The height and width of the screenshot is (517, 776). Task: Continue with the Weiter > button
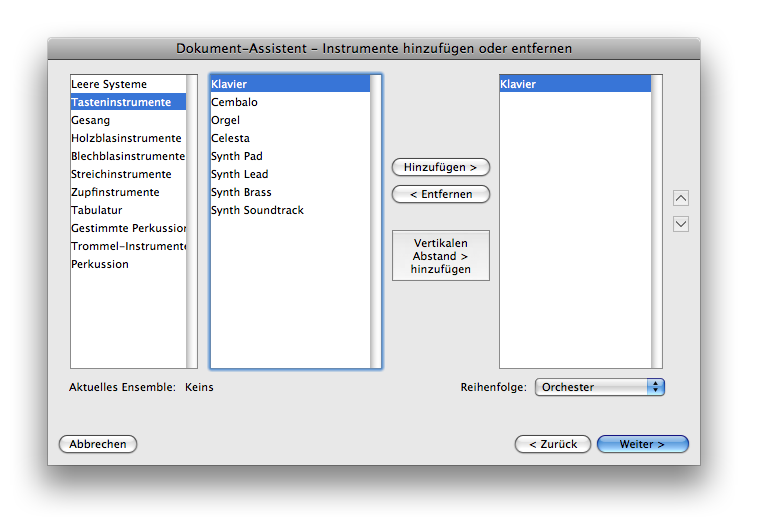(642, 444)
